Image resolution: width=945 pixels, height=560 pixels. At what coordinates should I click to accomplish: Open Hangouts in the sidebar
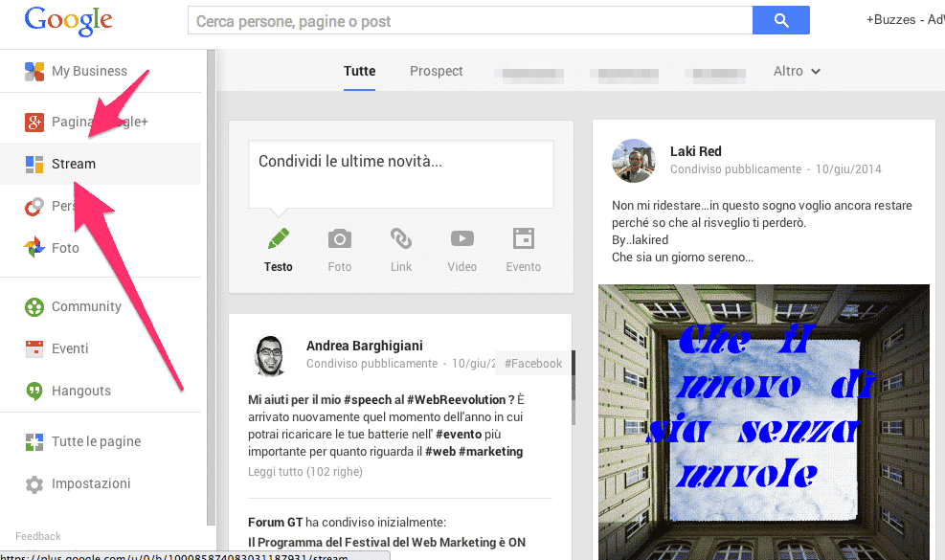tap(81, 392)
